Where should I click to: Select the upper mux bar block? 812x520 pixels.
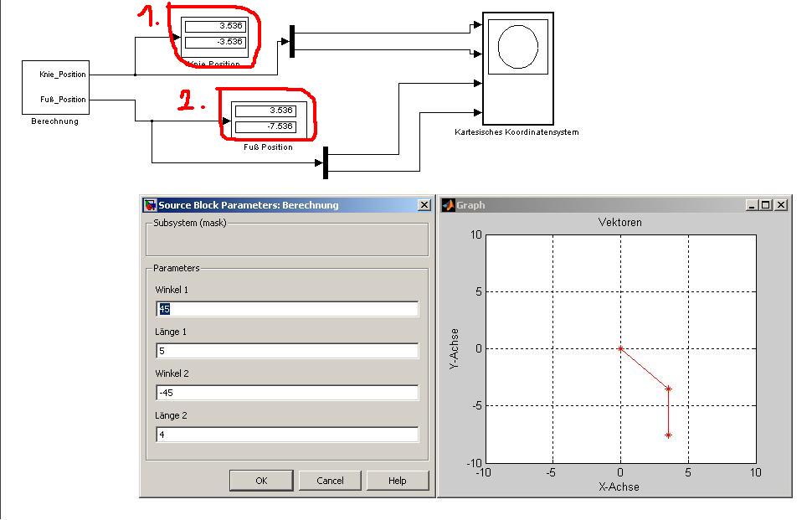pyautogui.click(x=291, y=42)
